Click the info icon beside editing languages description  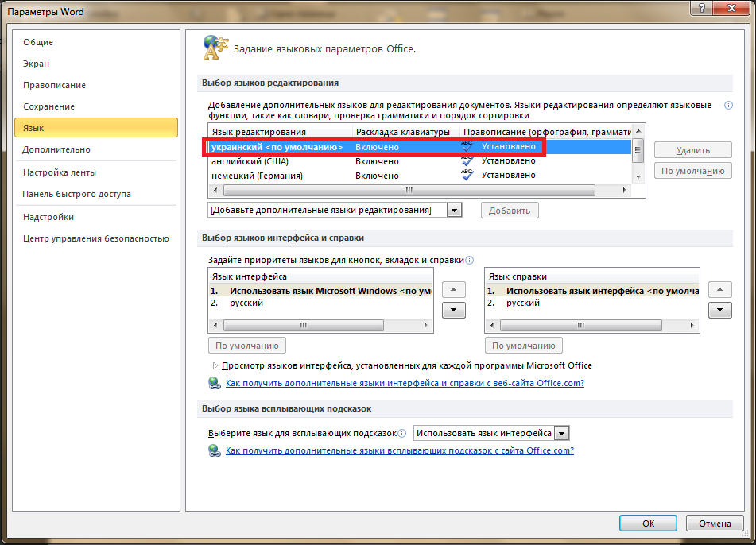[728, 106]
